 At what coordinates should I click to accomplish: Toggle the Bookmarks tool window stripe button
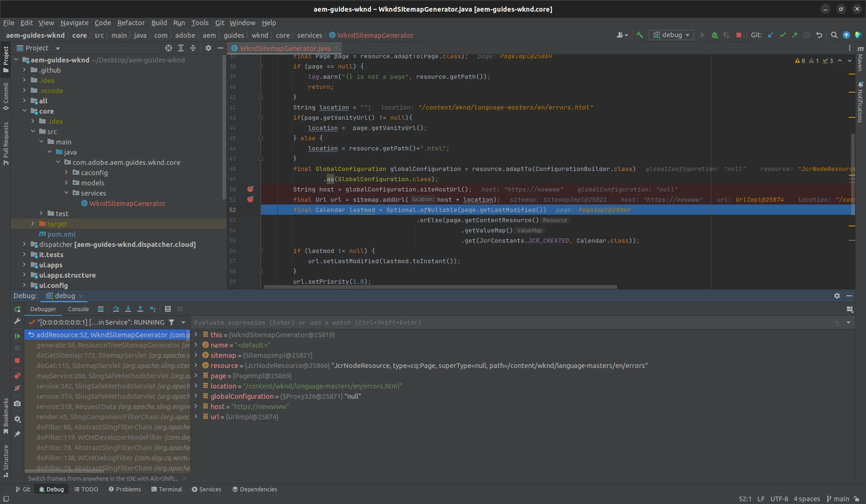click(x=6, y=416)
